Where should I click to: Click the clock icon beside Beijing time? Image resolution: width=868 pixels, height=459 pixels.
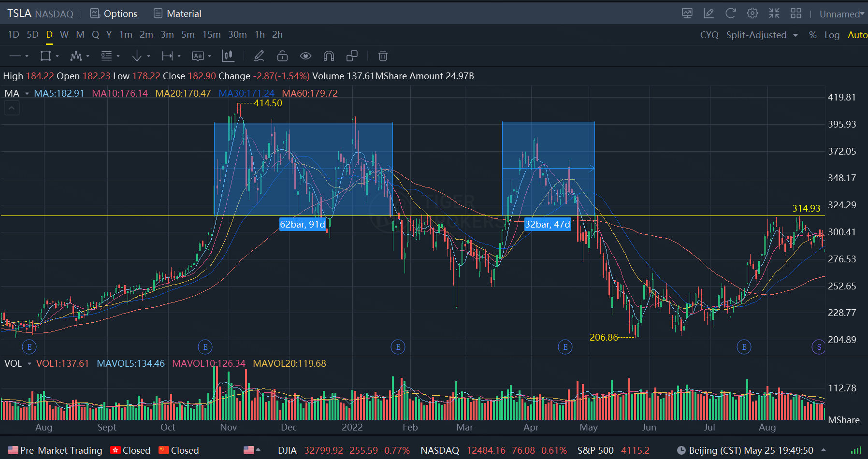681,450
